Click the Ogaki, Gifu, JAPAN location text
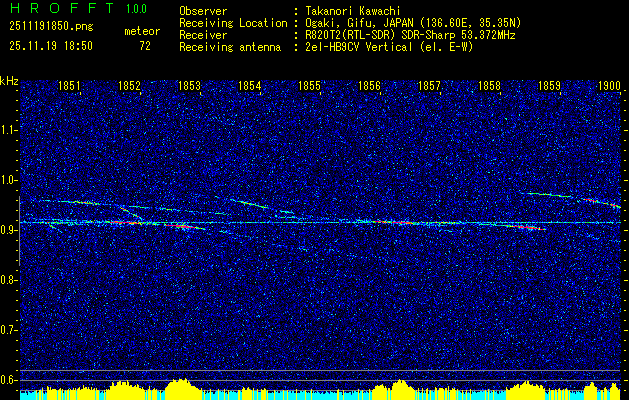The image size is (629, 400). click(x=413, y=23)
